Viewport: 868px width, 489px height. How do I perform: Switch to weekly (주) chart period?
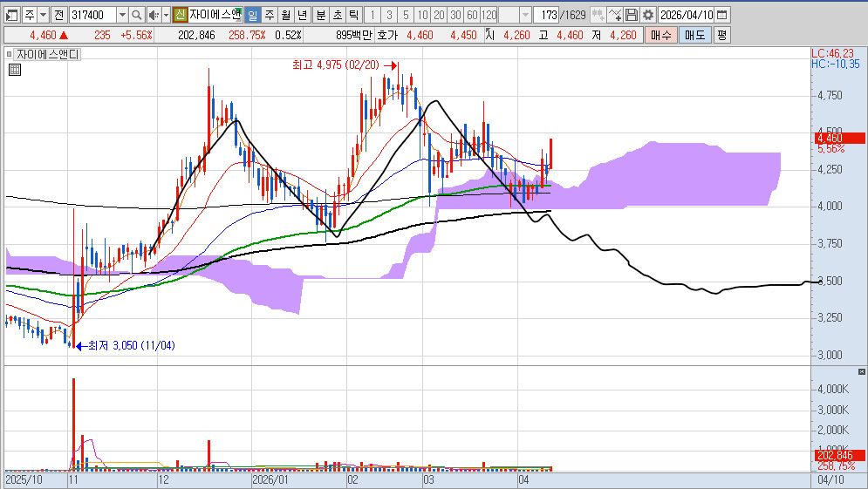click(268, 15)
